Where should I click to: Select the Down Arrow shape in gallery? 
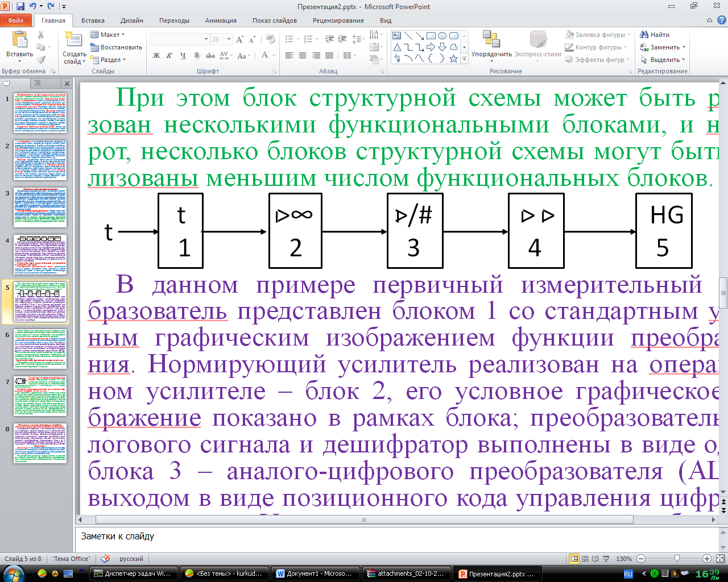pos(442,47)
